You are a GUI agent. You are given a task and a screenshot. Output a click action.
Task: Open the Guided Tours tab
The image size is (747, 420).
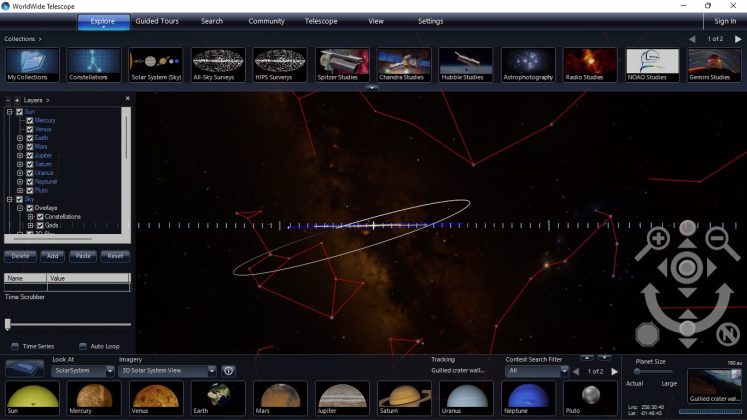(157, 21)
